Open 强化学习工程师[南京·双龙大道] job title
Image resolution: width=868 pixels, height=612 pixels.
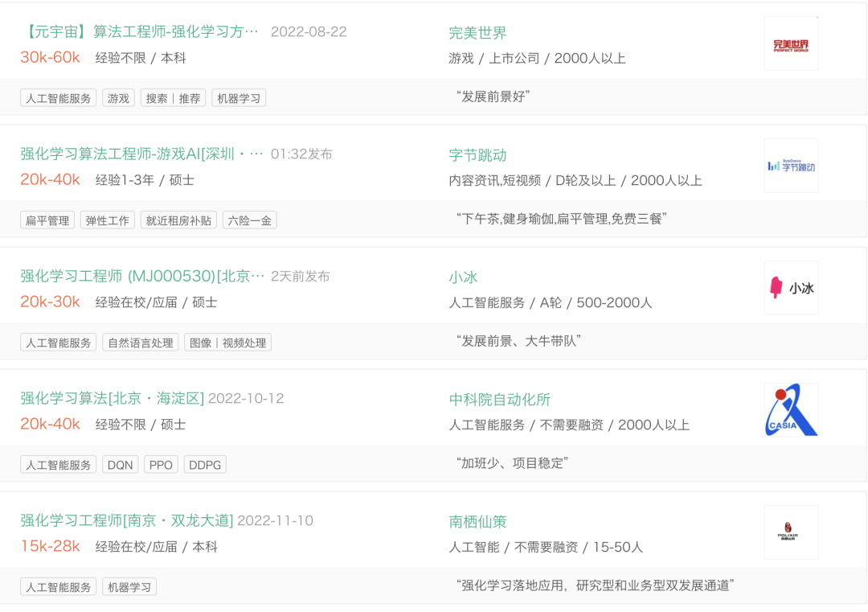[127, 520]
